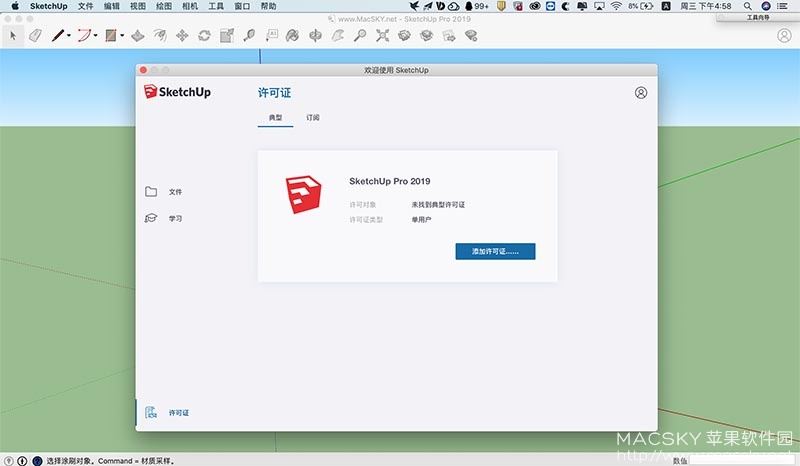
Task: Click the account icon in main toolbar
Action: (x=784, y=36)
